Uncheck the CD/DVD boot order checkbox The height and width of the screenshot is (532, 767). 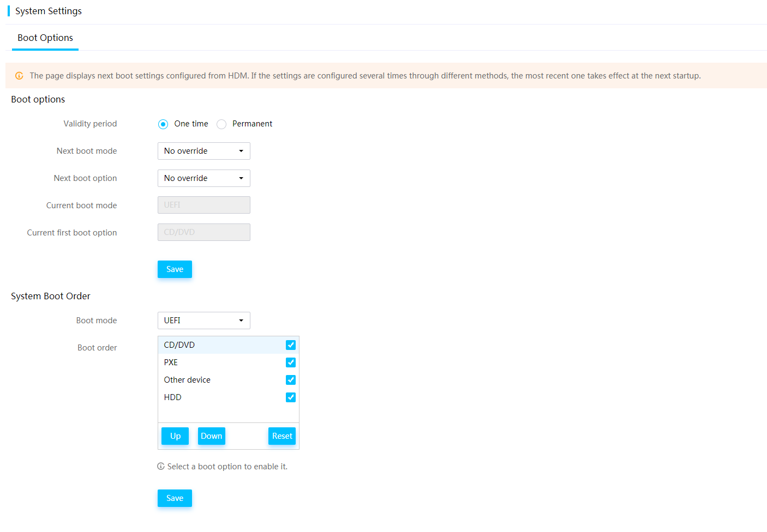[291, 345]
